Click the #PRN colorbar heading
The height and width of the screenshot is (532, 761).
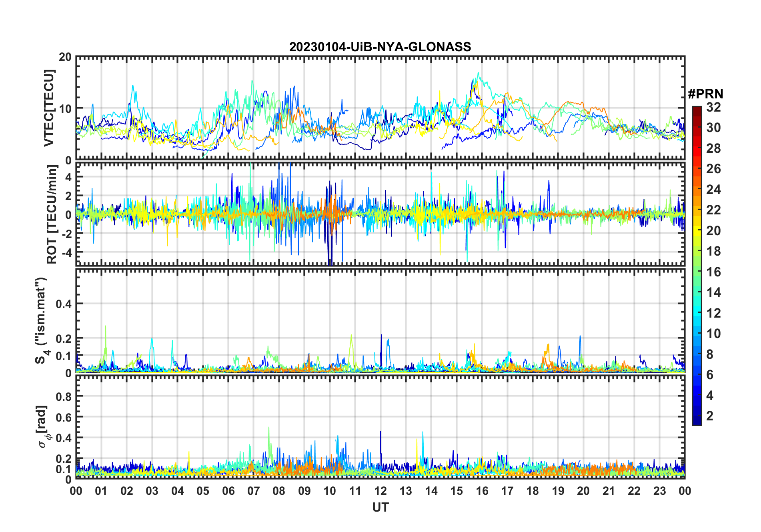[705, 94]
